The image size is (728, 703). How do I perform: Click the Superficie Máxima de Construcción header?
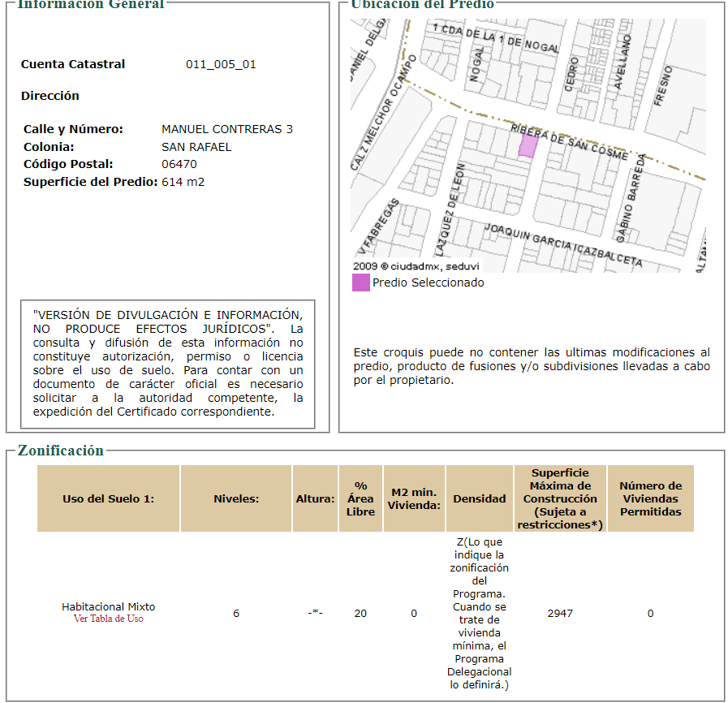(x=560, y=498)
